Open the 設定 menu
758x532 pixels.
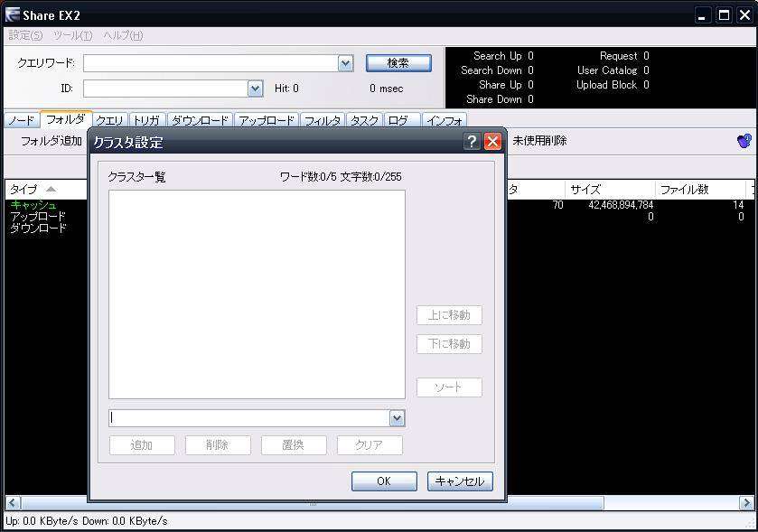click(x=25, y=35)
